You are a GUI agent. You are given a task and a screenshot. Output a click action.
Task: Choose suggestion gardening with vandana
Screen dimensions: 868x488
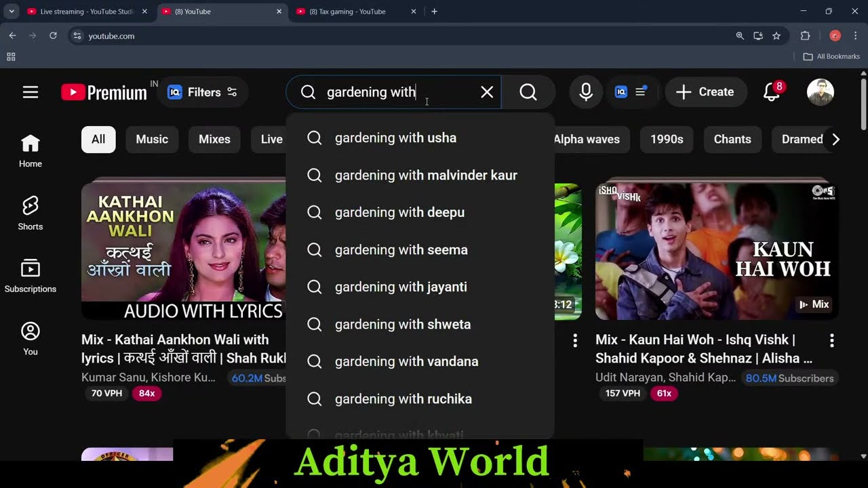coord(420,361)
